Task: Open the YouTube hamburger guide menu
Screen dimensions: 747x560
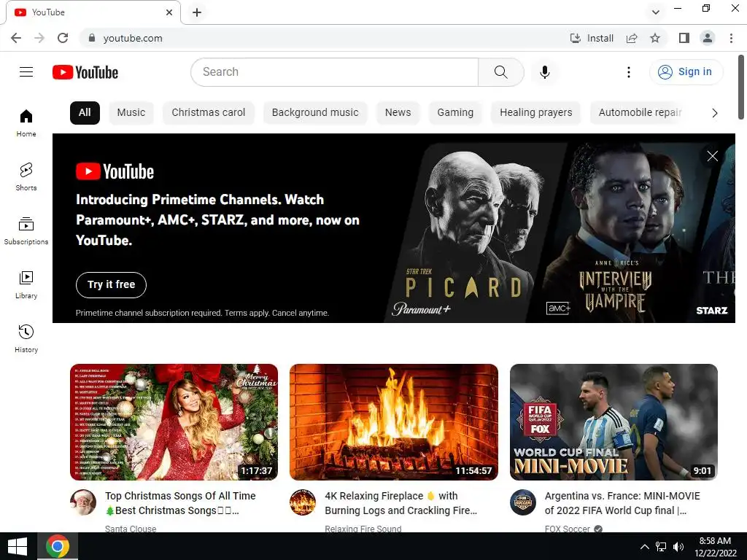Action: click(x=26, y=72)
